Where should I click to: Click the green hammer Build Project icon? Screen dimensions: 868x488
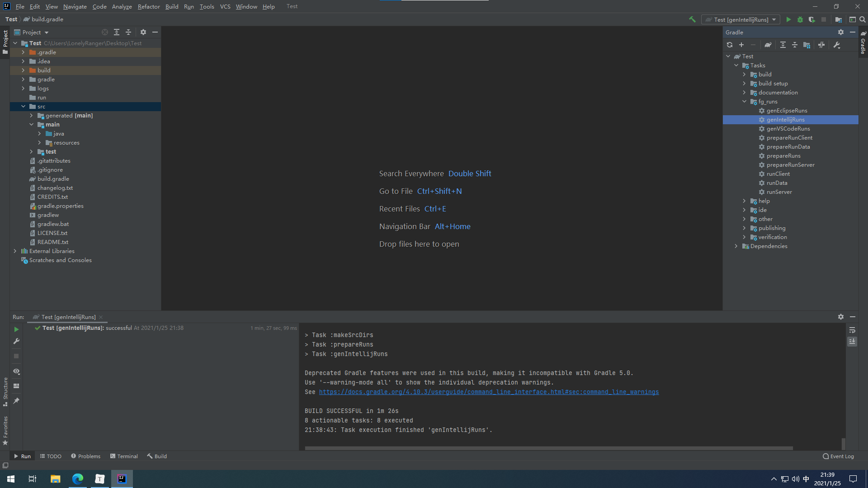tap(692, 19)
